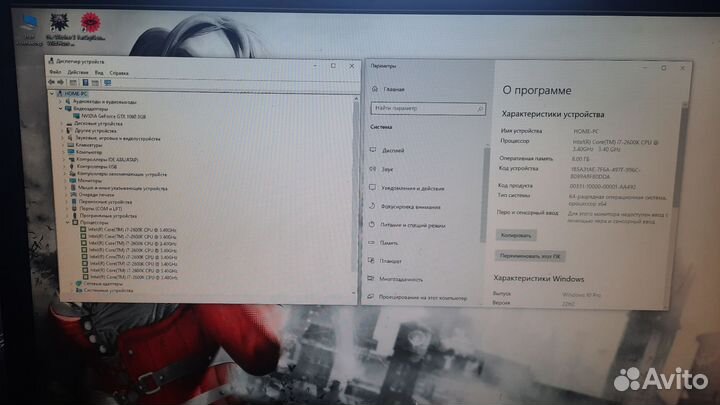Viewport: 720px width, 405px height.
Task: Expand Контроллеры IDE ATA/ATAPI chevron
Action: click(64, 159)
